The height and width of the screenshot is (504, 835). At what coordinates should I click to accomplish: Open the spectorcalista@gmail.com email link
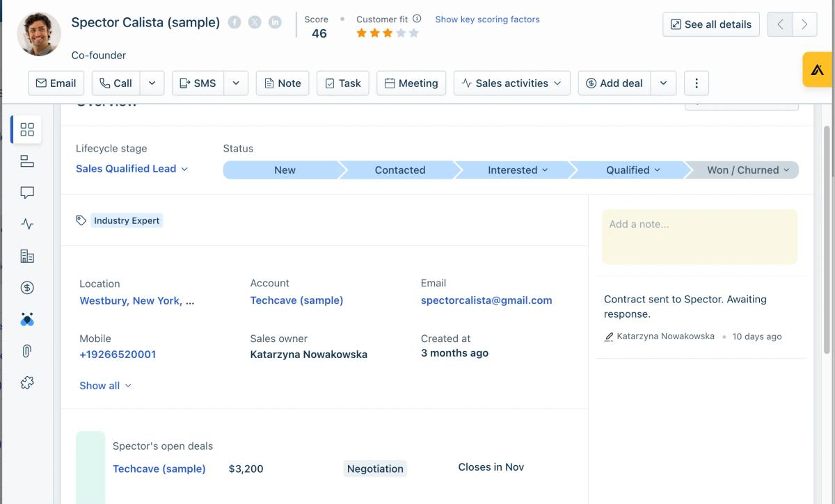click(x=486, y=300)
